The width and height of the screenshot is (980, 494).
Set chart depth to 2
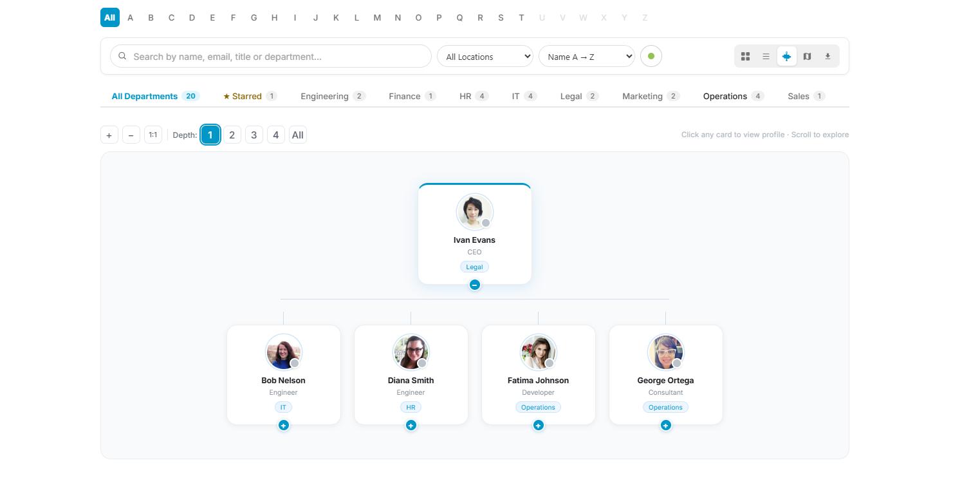(x=232, y=135)
